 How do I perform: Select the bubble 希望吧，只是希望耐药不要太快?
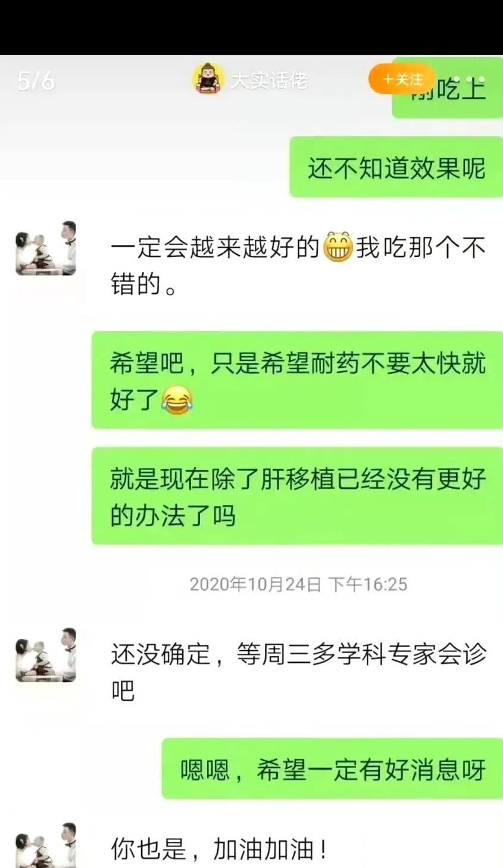(297, 380)
